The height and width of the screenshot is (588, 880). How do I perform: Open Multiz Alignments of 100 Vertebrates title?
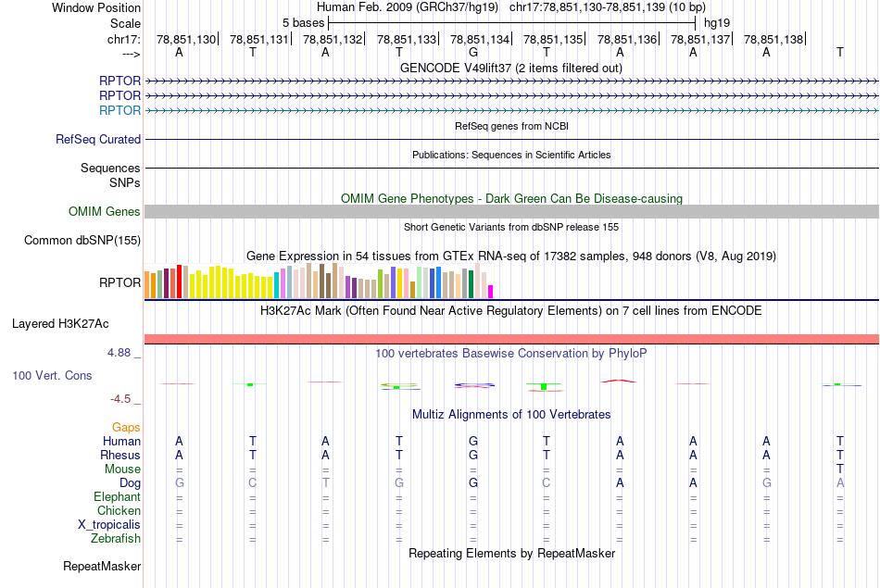511,415
